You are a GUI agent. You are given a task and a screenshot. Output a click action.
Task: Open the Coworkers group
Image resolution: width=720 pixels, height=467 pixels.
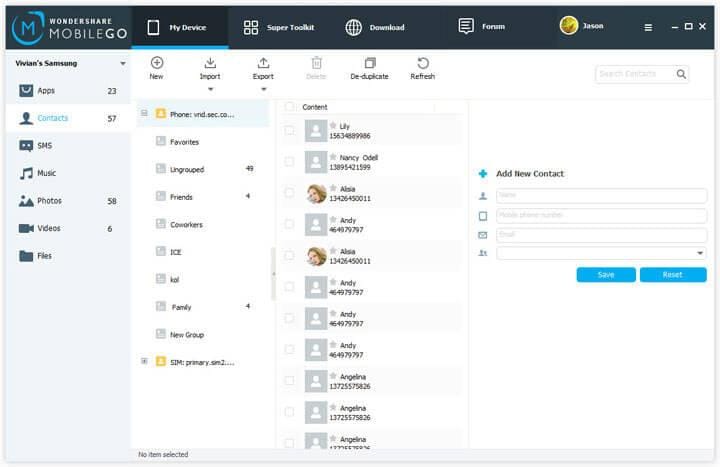pos(203,225)
